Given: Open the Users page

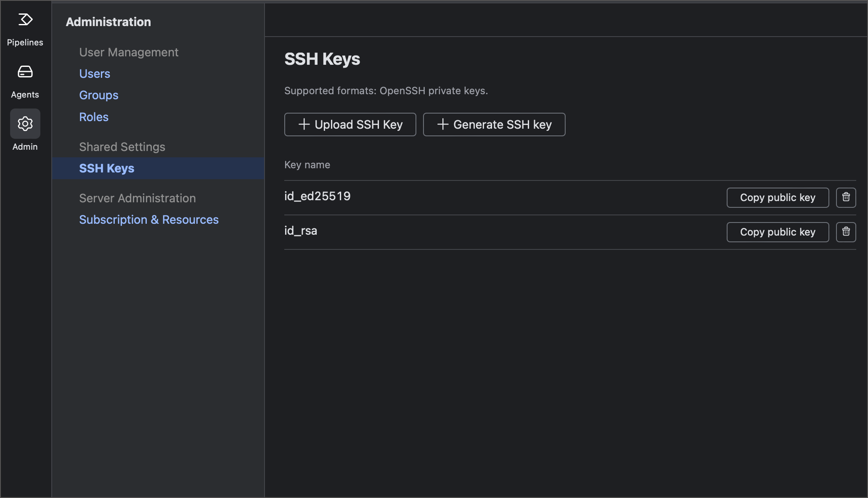Looking at the screenshot, I should [x=94, y=74].
